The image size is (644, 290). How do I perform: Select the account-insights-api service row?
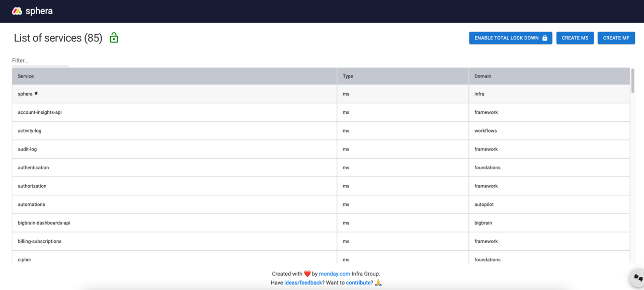[x=40, y=112]
